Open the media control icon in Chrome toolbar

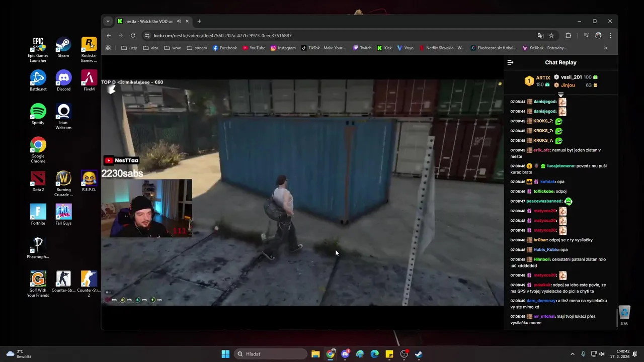click(586, 36)
